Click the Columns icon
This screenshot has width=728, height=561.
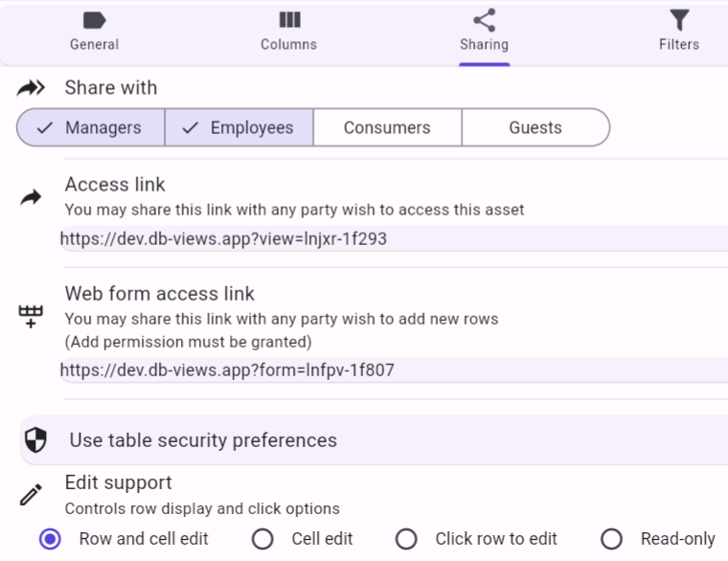coord(289,20)
